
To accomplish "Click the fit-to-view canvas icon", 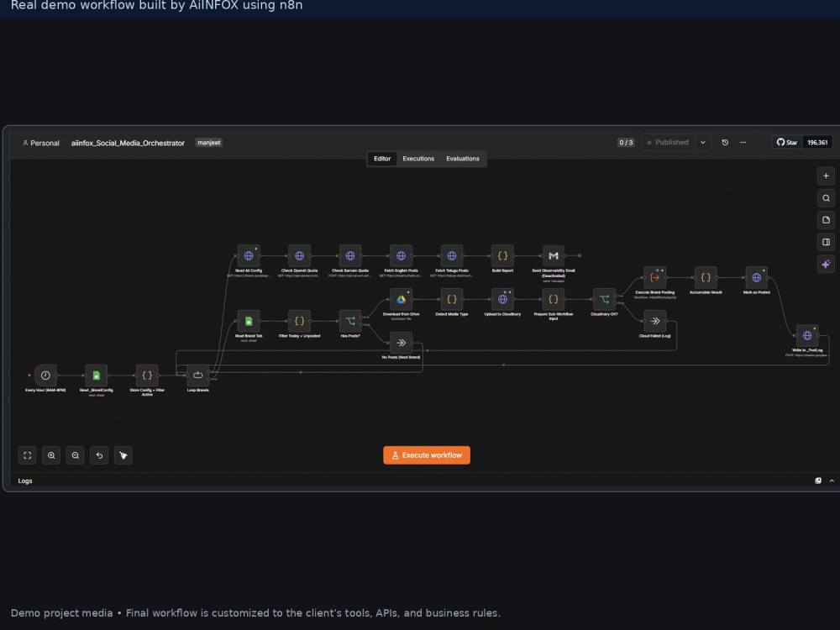I will (x=28, y=455).
